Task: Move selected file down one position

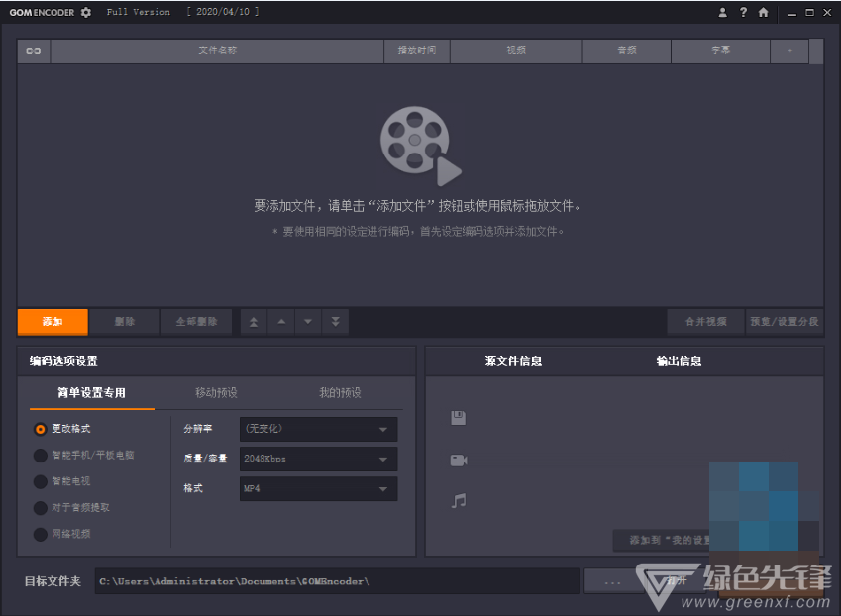Action: (308, 322)
